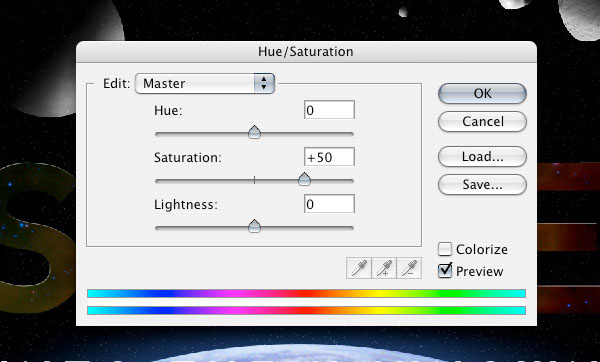Click the OK button
Screen dimensions: 600x362
482,93
